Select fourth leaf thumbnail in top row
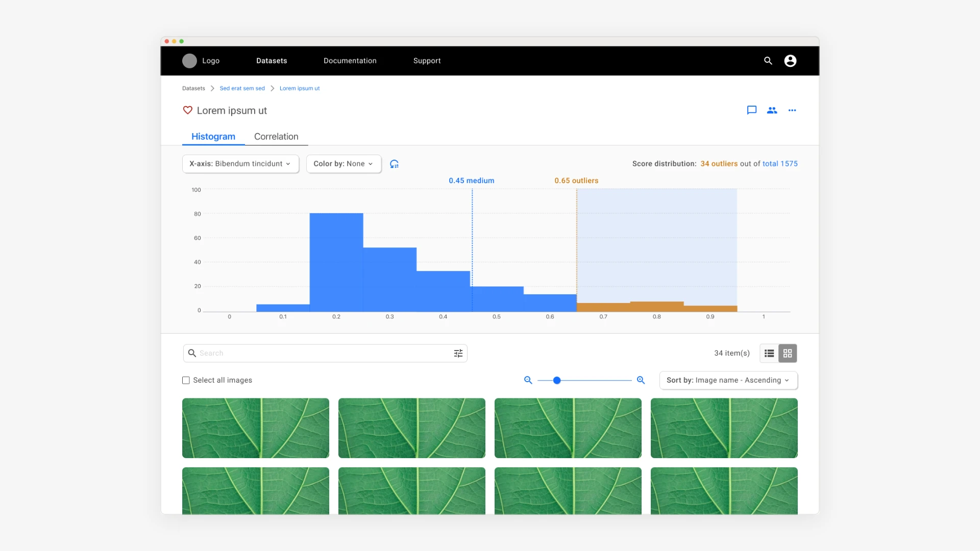Viewport: 980px width, 551px height. coord(724,428)
